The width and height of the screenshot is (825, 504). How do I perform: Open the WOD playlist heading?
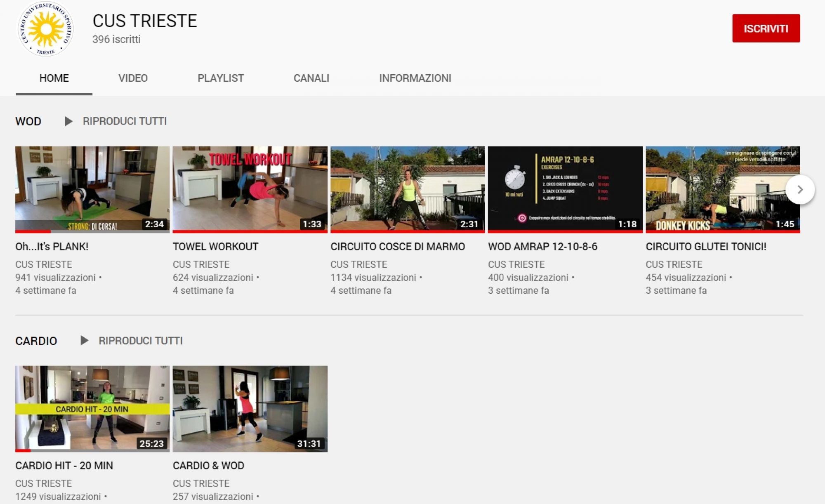click(28, 122)
